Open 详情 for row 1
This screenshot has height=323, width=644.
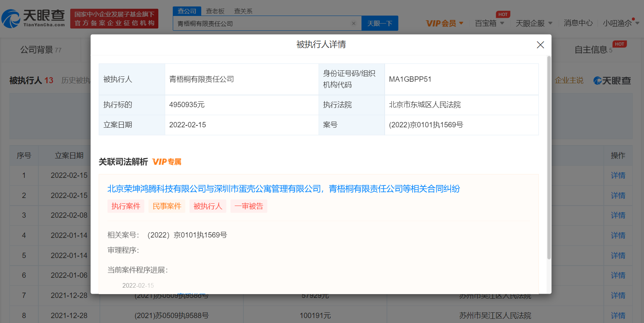(618, 176)
